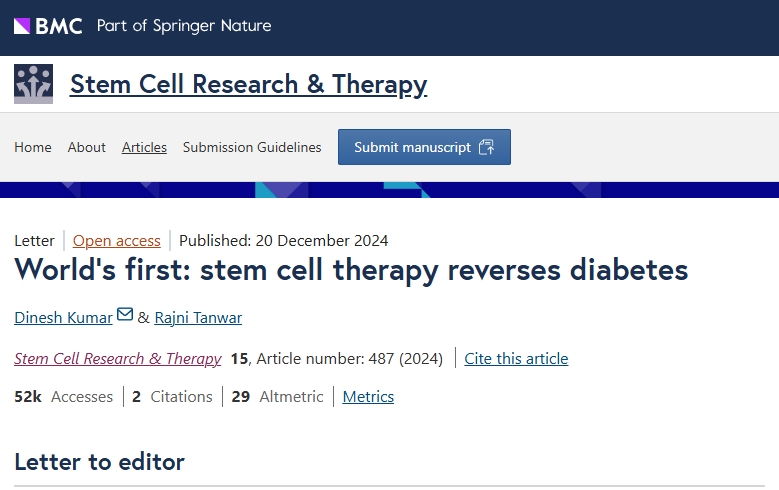
Task: Open the About navigation item
Action: click(87, 147)
